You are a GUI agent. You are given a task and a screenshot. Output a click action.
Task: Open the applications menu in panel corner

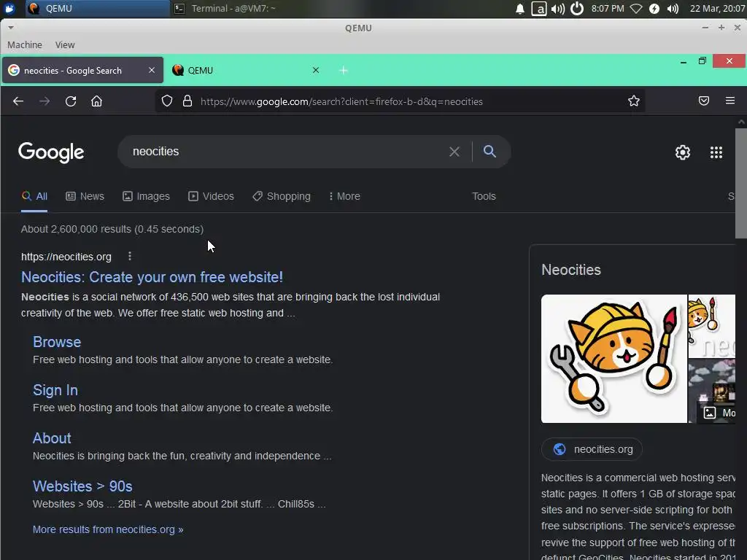click(9, 8)
